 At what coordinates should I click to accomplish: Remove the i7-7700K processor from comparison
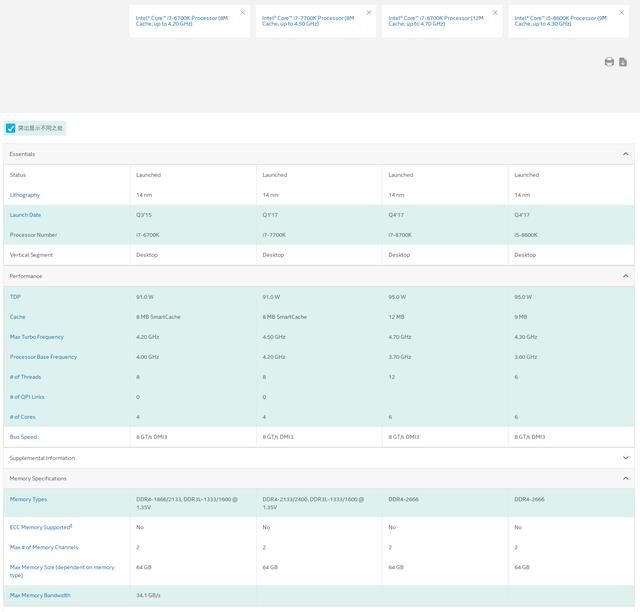click(369, 13)
